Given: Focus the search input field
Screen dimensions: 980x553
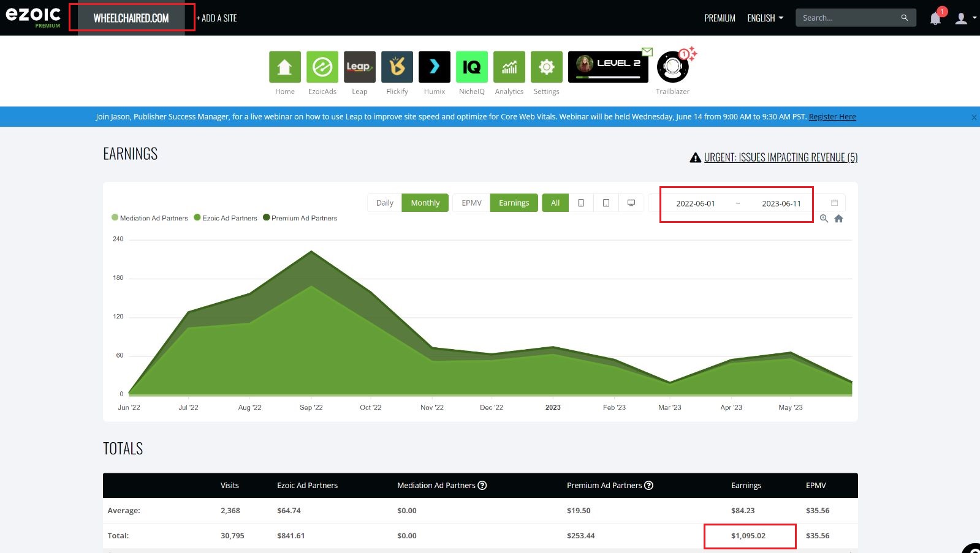Looking at the screenshot, I should 849,18.
